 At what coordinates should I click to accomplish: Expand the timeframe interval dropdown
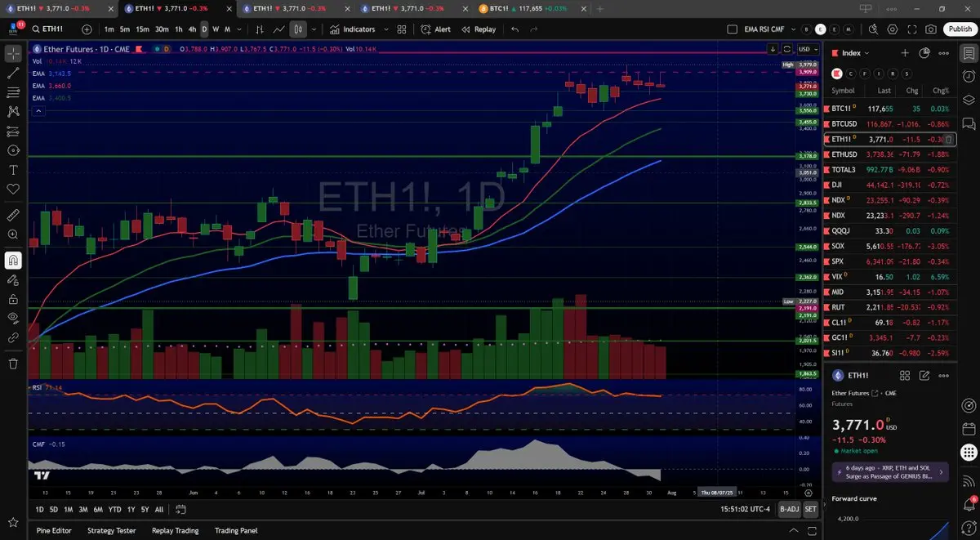click(240, 29)
